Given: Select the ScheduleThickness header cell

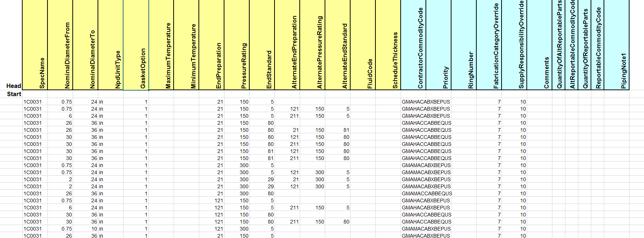Looking at the screenshot, I should (388, 45).
